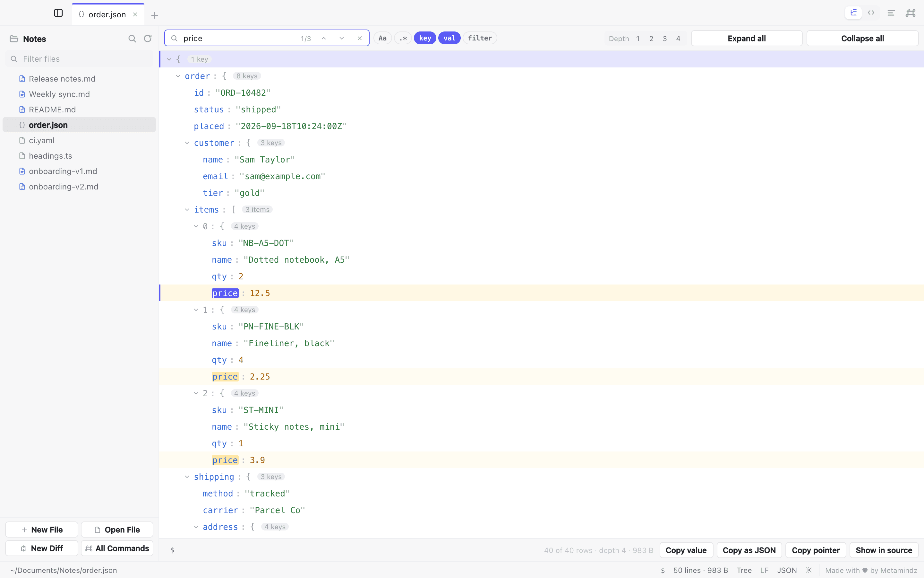Set tree depth to 2
The height and width of the screenshot is (578, 924).
pos(651,39)
